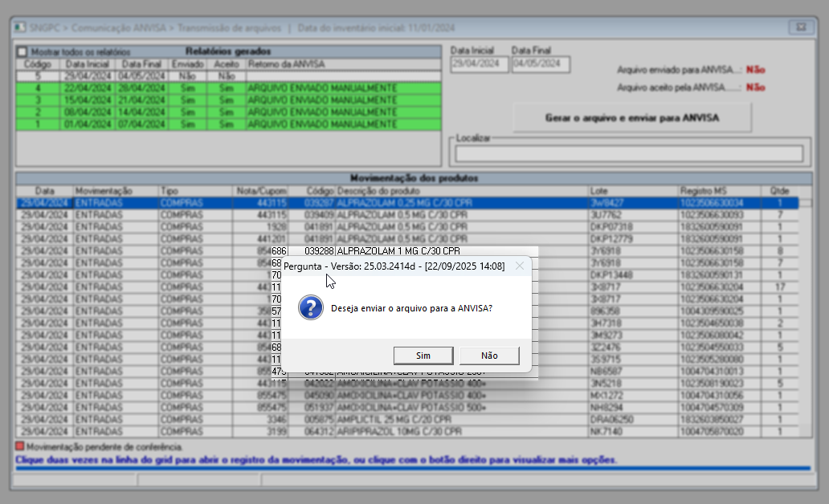Select report row with Código 1
This screenshot has height=504, width=829.
228,124
